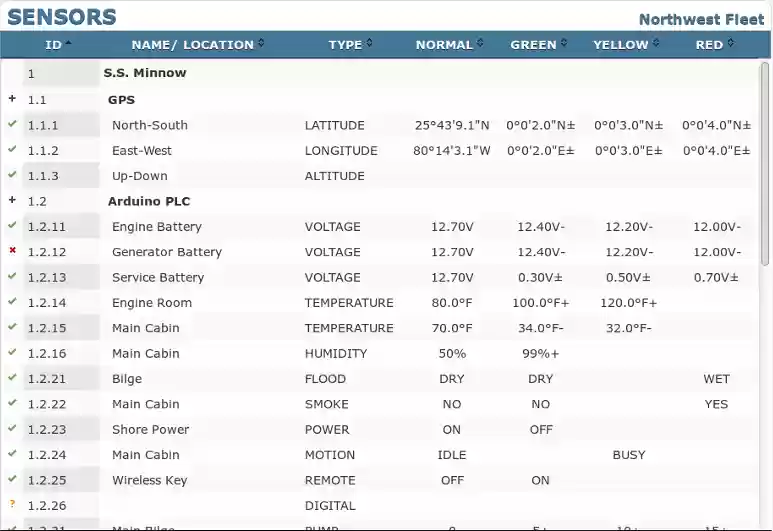Click green check icon for sensor 1.1.2
This screenshot has height=531, width=773.
click(x=12, y=149)
